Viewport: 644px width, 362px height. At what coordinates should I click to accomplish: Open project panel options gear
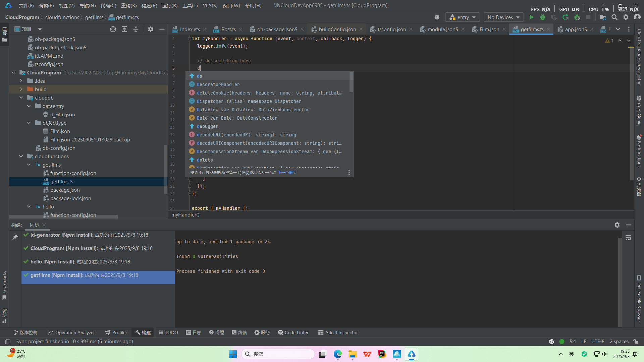click(151, 29)
